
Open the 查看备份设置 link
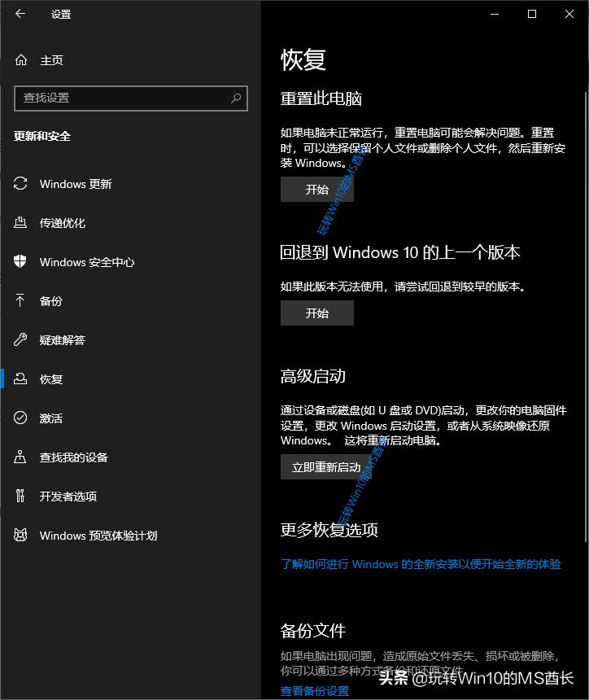pyautogui.click(x=315, y=691)
